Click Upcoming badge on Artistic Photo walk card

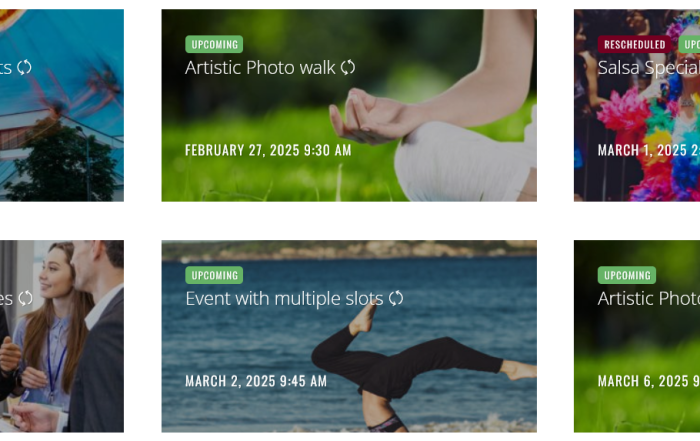coord(214,44)
